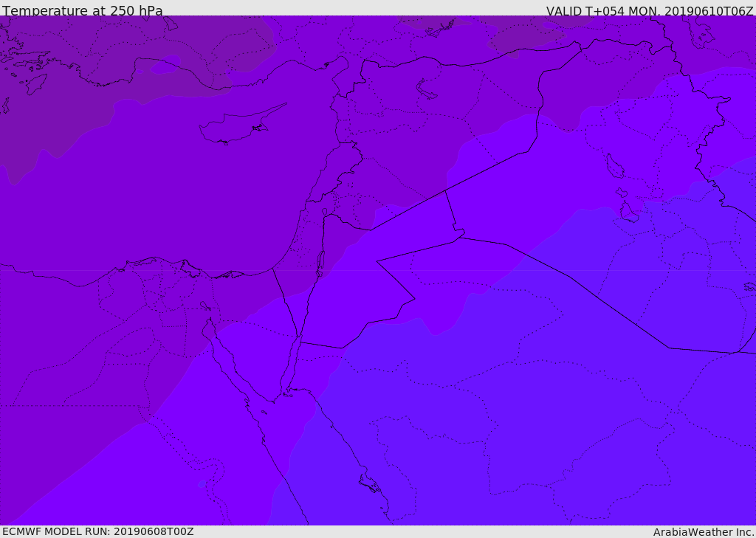Click the island of Rhodes
This screenshot has height=538, width=756.
pyautogui.click(x=35, y=84)
